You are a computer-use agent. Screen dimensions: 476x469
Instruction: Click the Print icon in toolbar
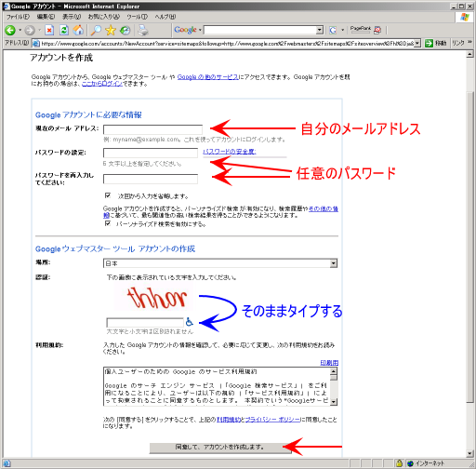pyautogui.click(x=143, y=30)
